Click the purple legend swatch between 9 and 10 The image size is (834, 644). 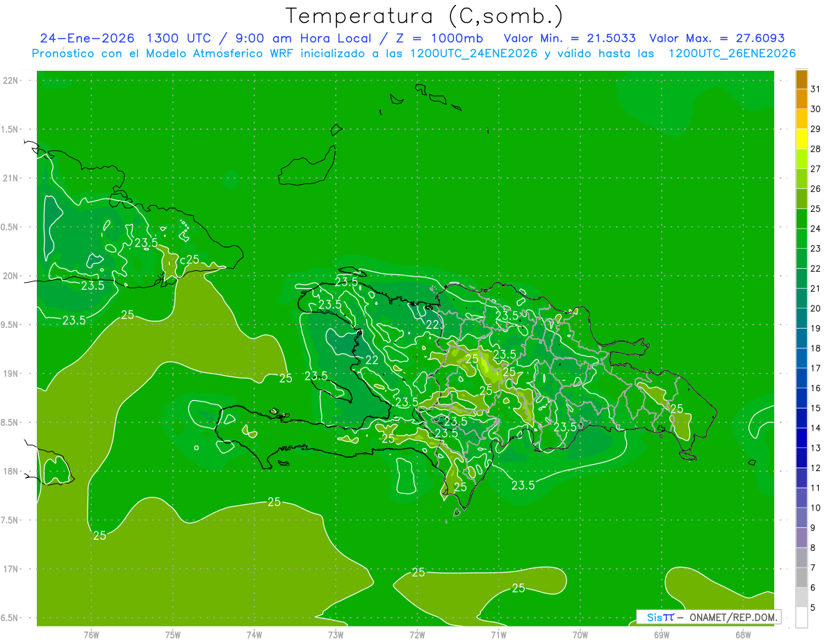pyautogui.click(x=801, y=518)
